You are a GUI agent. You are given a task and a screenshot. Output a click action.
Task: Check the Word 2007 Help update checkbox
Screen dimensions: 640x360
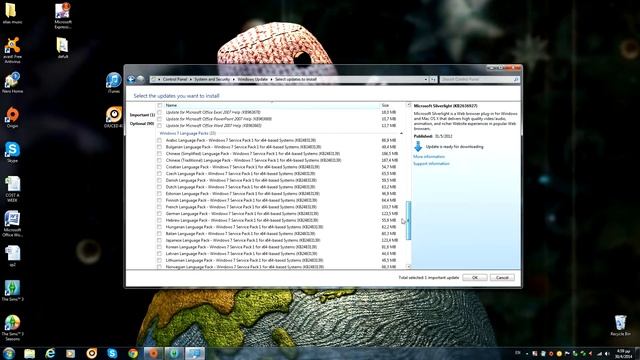tap(160, 126)
